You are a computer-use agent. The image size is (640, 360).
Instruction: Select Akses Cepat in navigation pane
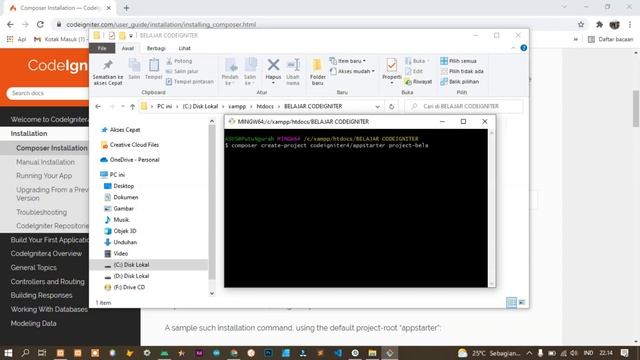pos(125,130)
